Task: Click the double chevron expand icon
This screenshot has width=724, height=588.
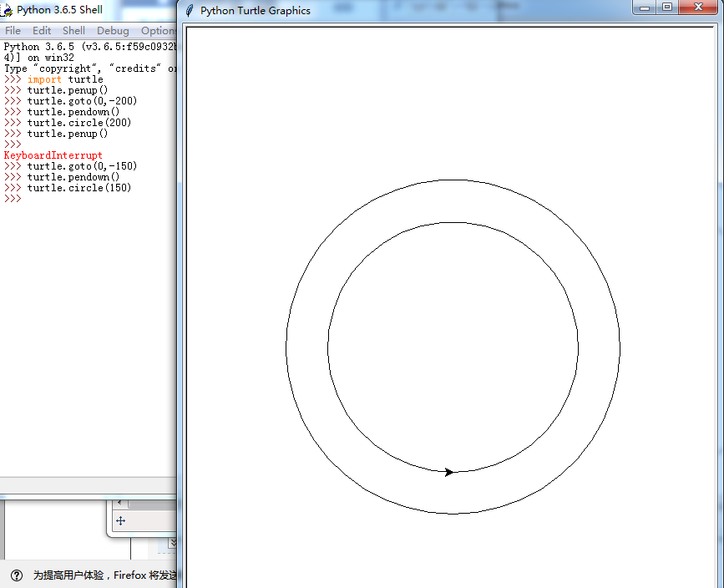Action: click(172, 543)
